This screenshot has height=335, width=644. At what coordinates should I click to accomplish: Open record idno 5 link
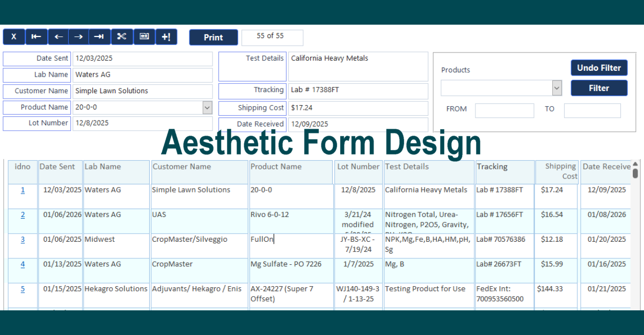coord(23,288)
